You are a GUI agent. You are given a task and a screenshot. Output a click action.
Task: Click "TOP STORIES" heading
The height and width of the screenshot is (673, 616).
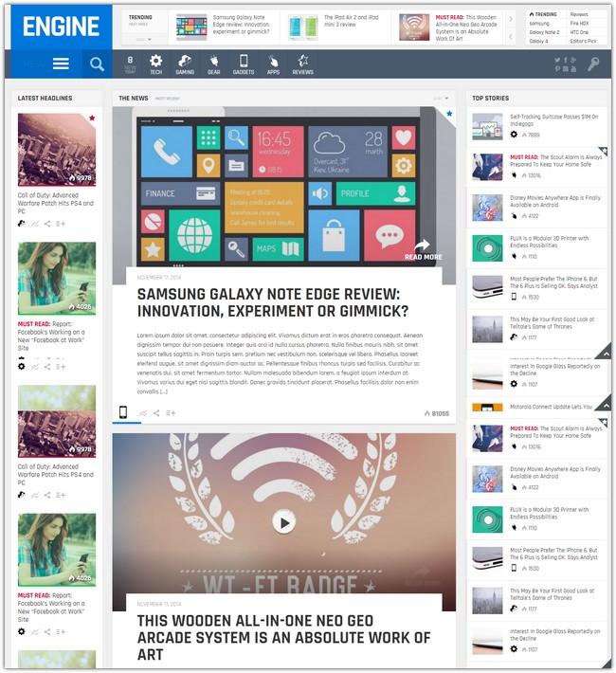490,99
